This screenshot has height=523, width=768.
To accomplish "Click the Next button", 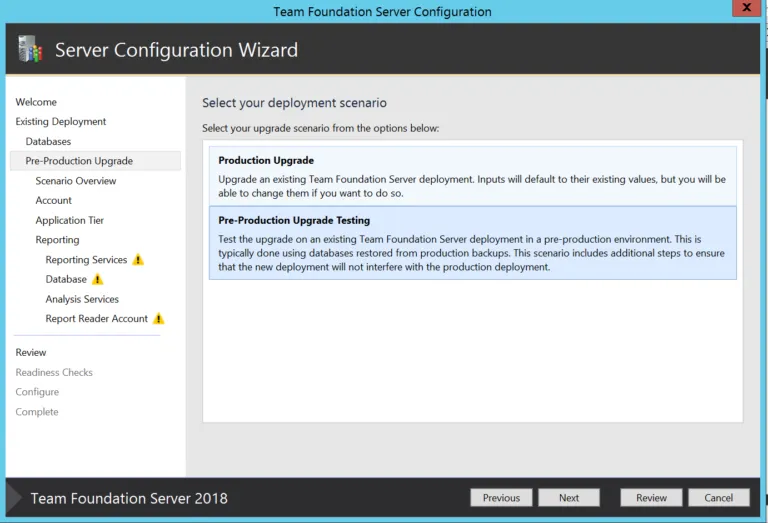I will [x=569, y=498].
